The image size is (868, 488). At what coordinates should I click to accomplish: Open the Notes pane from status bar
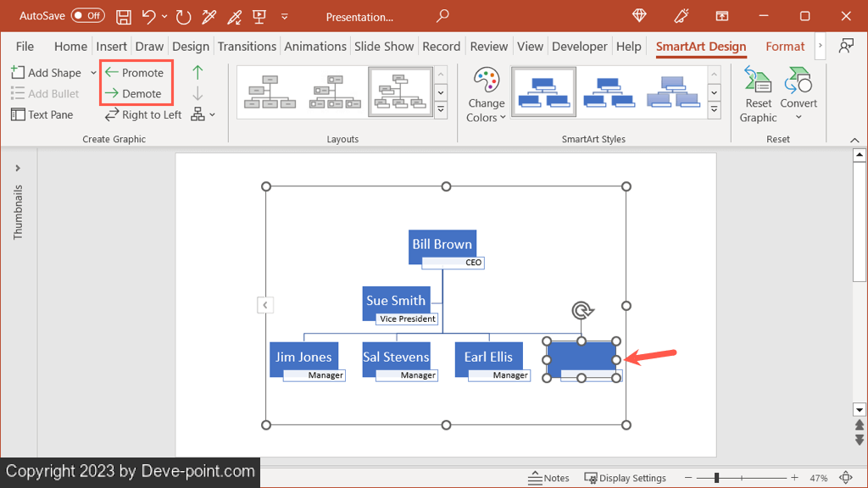(548, 478)
